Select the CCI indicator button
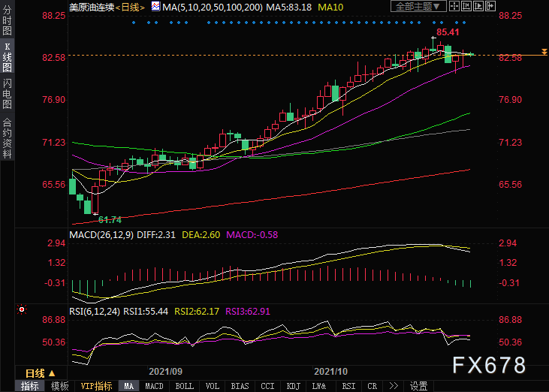 tap(268, 386)
